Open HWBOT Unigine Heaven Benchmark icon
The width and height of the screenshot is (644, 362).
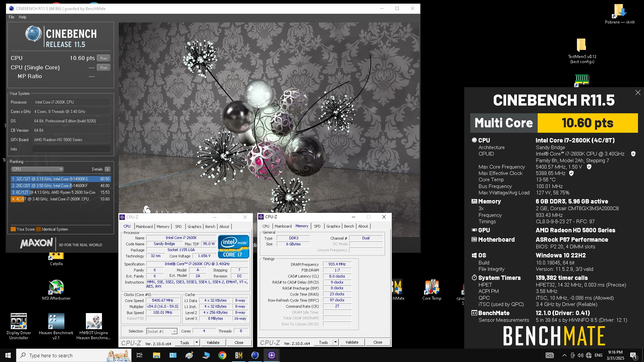[x=94, y=326]
